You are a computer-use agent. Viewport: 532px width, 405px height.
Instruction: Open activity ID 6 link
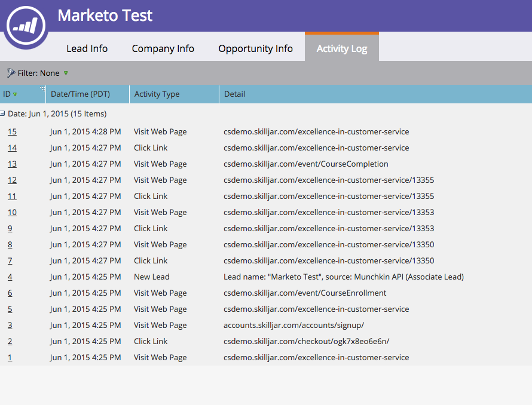click(x=10, y=293)
